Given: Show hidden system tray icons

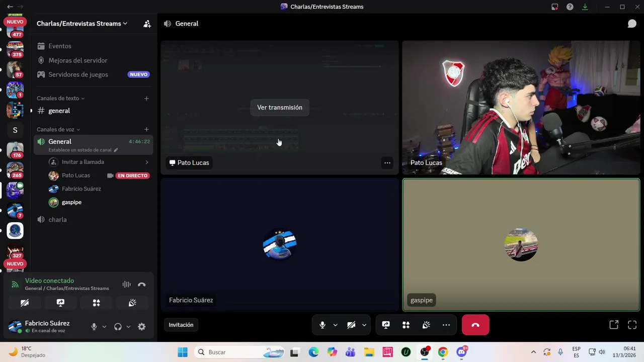Looking at the screenshot, I should [x=533, y=352].
